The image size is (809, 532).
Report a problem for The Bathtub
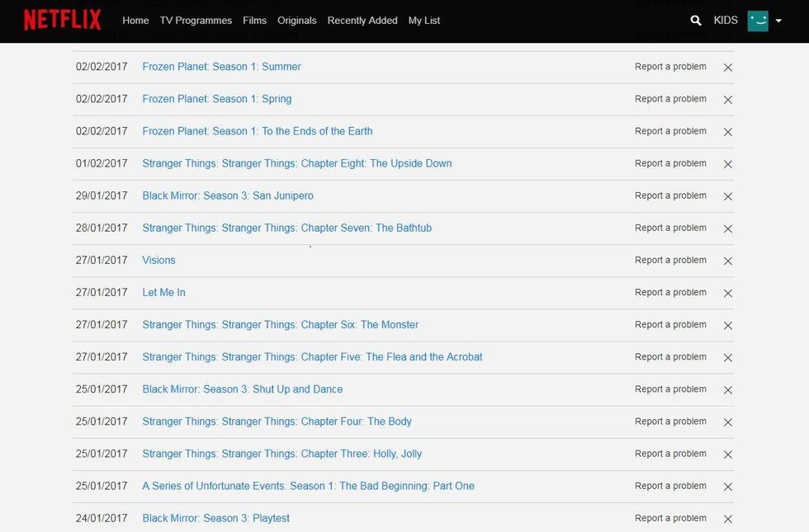click(x=670, y=228)
